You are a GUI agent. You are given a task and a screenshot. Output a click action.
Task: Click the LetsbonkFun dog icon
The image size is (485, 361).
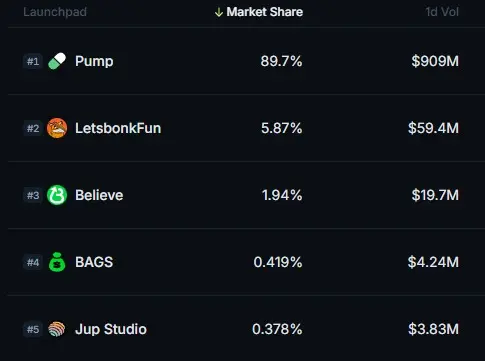coord(57,128)
